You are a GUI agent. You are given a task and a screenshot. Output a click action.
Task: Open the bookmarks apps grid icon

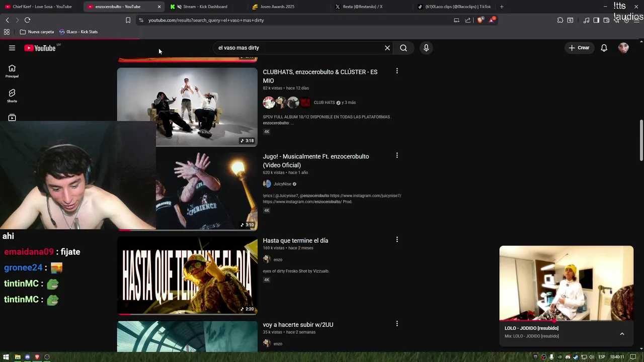(x=7, y=32)
